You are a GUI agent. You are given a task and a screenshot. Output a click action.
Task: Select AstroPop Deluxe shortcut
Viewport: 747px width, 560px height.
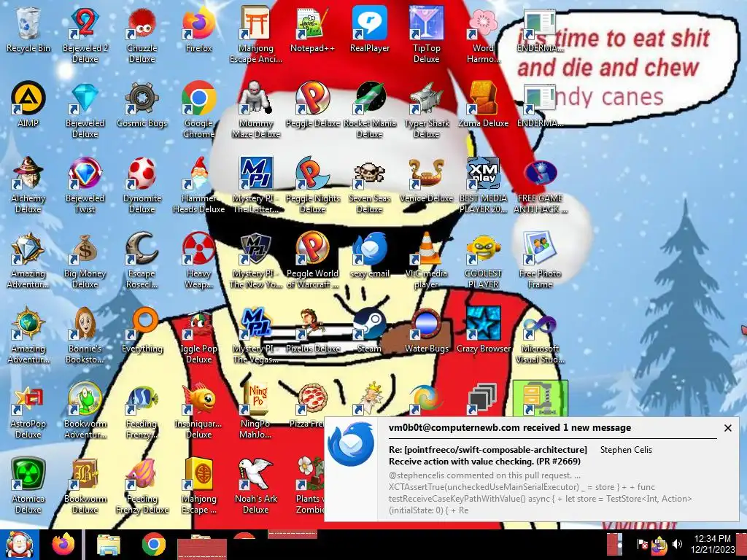click(x=28, y=411)
